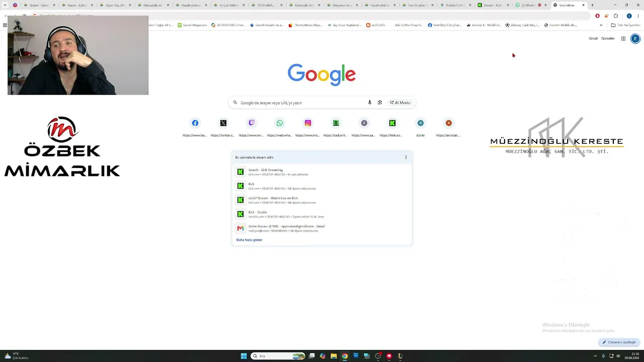The height and width of the screenshot is (362, 644).
Task: Open 'Bu sekmelerle devam edin' options menu
Action: point(406,157)
